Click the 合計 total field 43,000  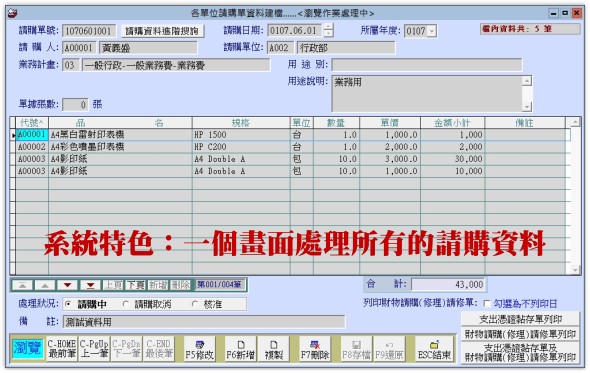click(448, 284)
